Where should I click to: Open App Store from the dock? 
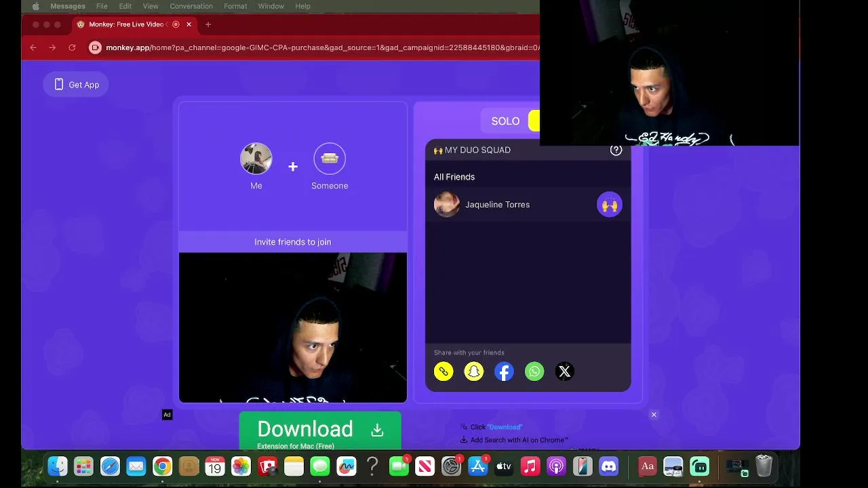click(x=477, y=466)
